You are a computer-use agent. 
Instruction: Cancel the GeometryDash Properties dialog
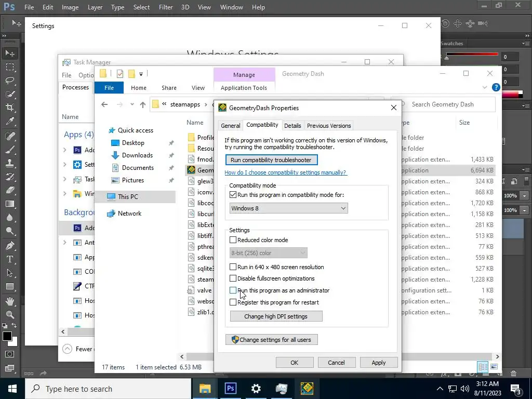[x=337, y=362]
